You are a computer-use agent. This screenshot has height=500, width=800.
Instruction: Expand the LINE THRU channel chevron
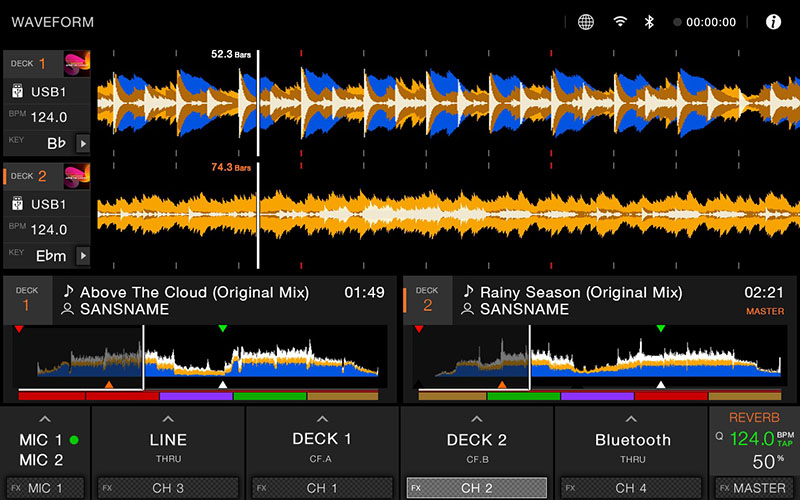tap(167, 419)
